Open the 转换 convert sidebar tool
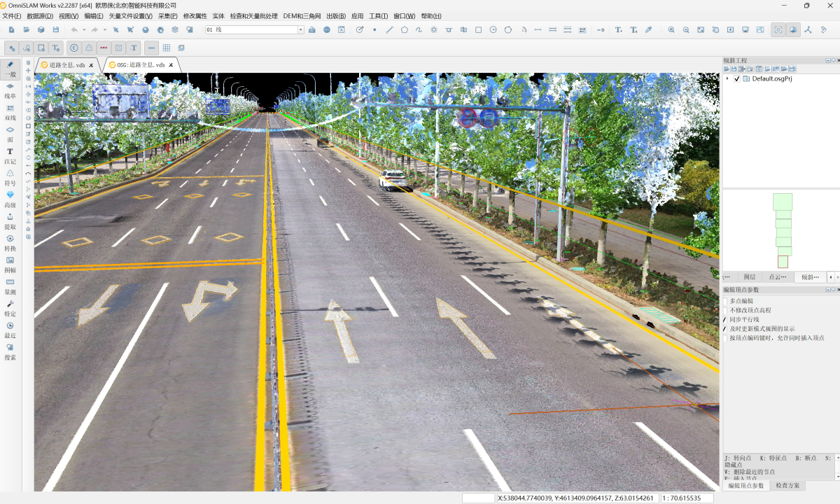Viewport: 840px width, 504px height. pyautogui.click(x=10, y=243)
